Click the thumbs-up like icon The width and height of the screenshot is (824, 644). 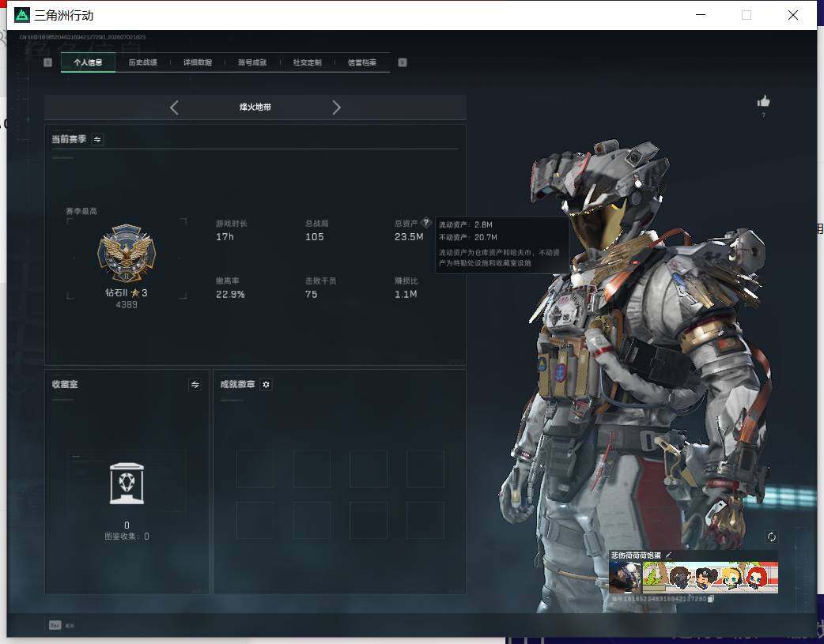[x=764, y=101]
